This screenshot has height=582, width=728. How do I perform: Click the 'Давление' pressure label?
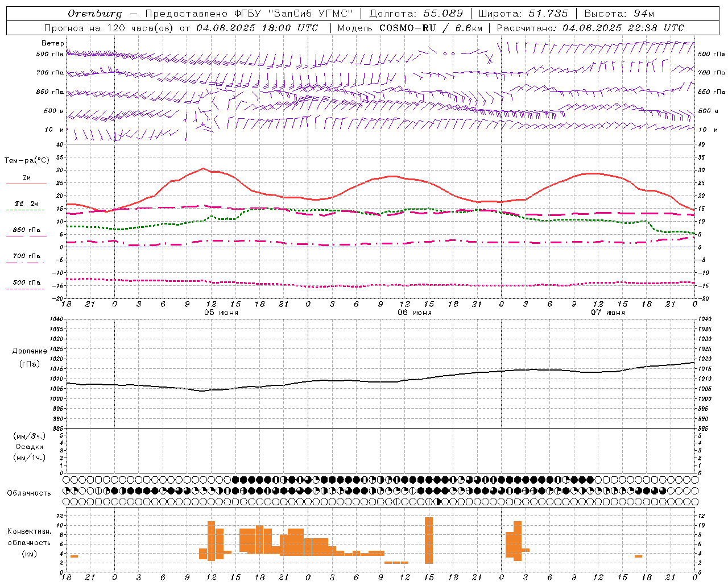coord(30,351)
